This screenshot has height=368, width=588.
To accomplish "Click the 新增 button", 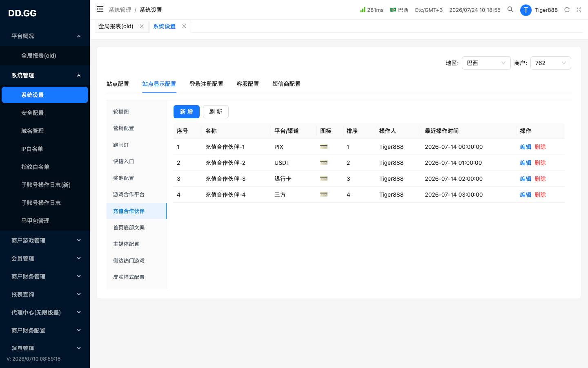I will point(187,112).
